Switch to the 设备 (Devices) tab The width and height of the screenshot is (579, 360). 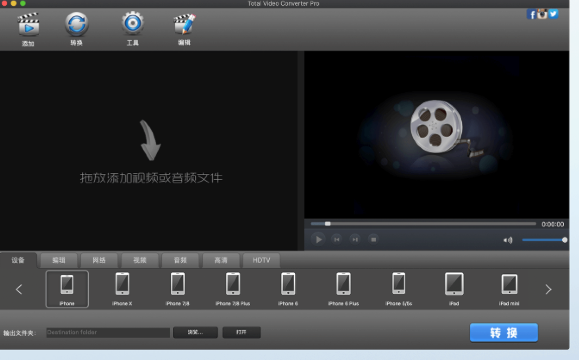(x=18, y=260)
